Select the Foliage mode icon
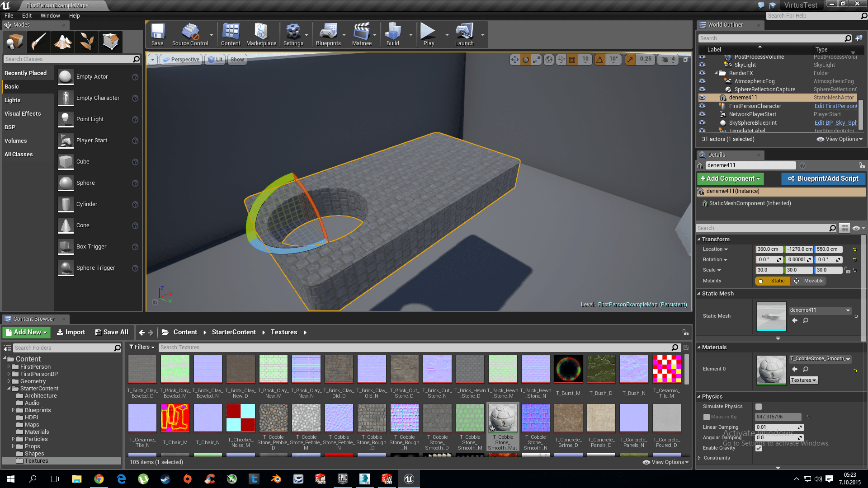Screen dimensions: 868x488 pos(86,42)
